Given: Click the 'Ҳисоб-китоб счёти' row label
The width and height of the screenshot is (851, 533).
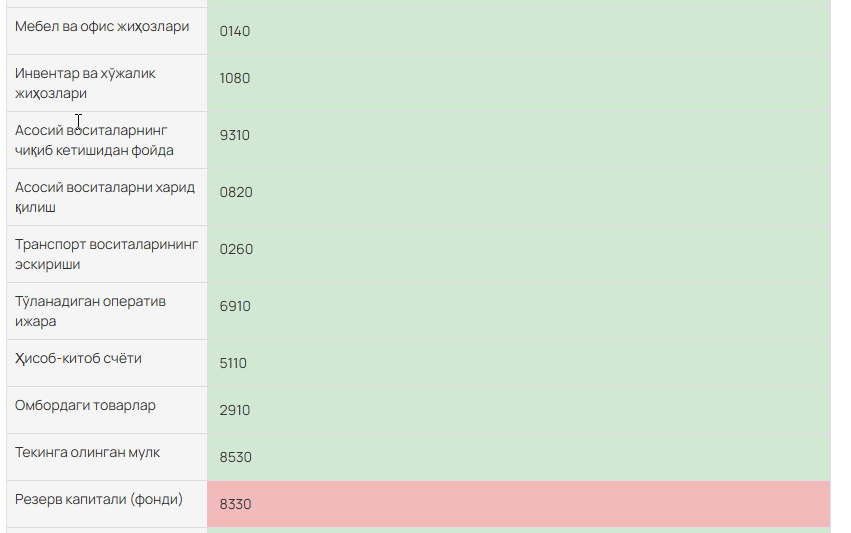Looking at the screenshot, I should click(78, 358).
